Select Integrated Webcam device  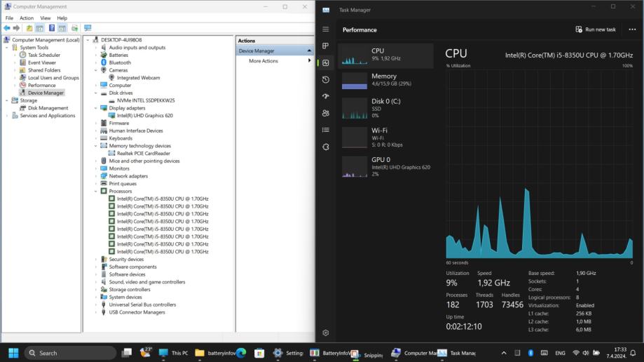point(139,78)
